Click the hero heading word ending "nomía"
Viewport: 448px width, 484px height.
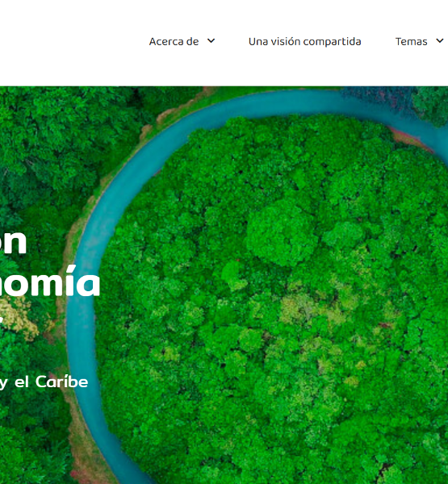pos(49,281)
